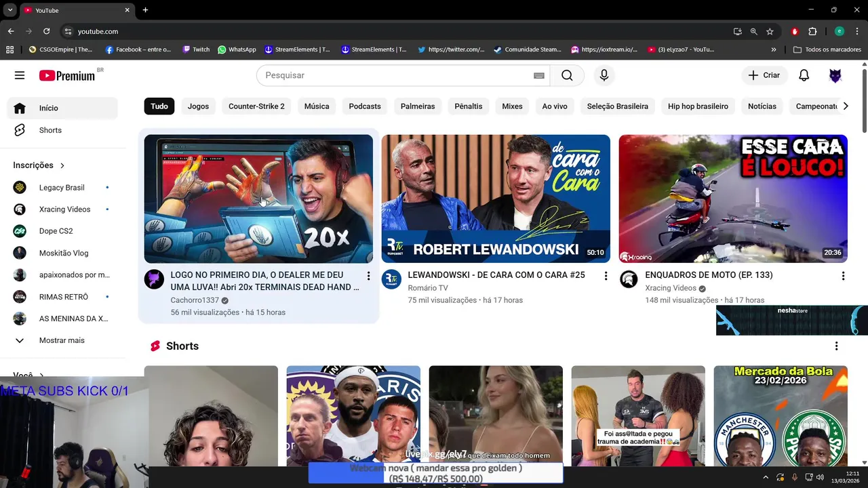Open the Todos os marcadores folder

point(827,49)
